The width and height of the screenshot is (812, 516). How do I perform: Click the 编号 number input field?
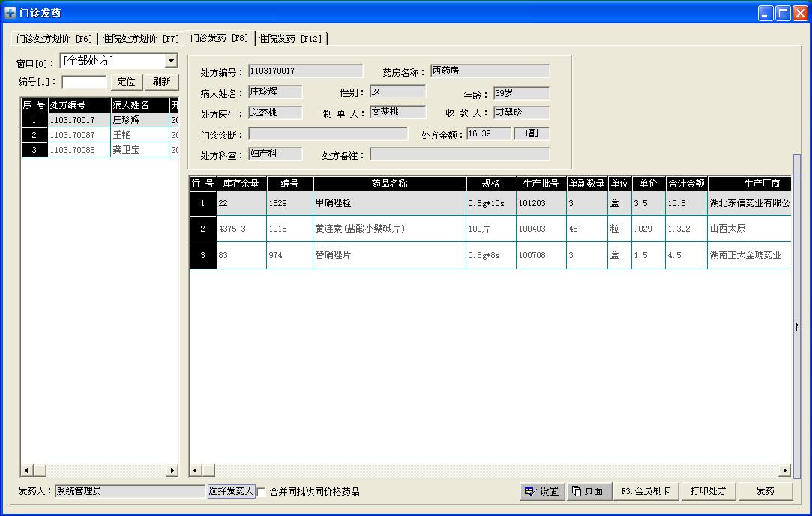click(84, 82)
